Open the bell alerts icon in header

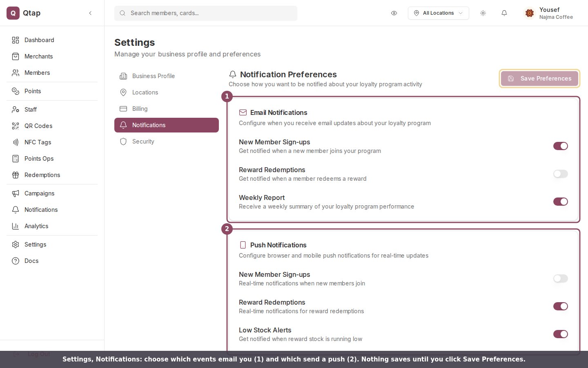pos(504,13)
